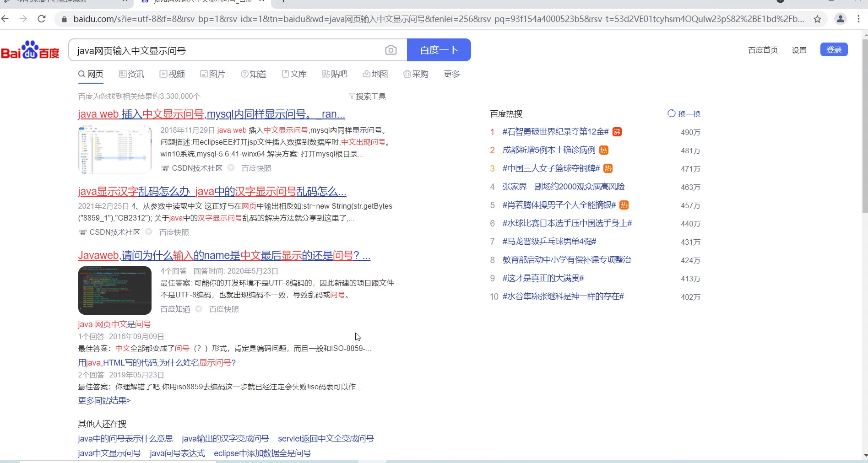868x463 pixels.
Task: Open result 'java显示汉字乱码怎么办'
Action: click(x=212, y=191)
